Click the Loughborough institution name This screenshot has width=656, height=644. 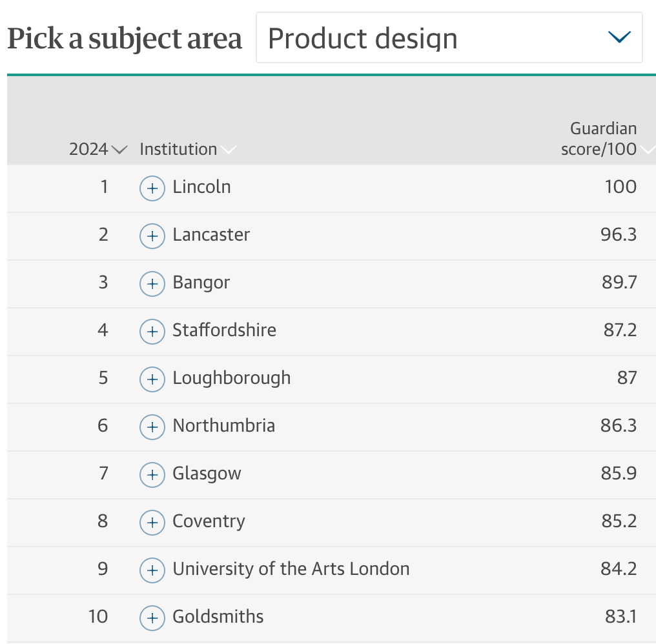tap(231, 378)
